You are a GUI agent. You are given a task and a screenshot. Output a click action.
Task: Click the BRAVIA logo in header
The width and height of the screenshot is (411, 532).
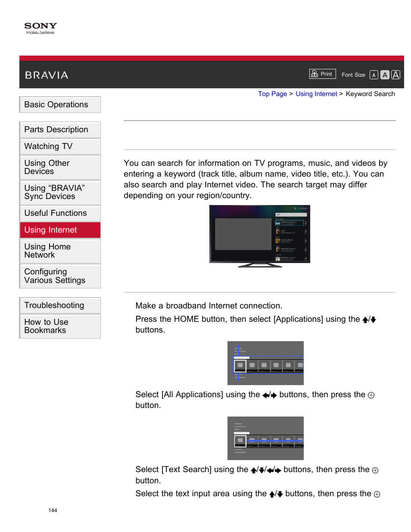click(x=47, y=75)
